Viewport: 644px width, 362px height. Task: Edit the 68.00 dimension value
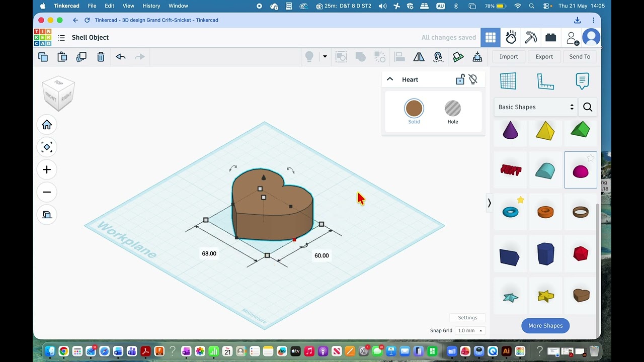coord(209,254)
